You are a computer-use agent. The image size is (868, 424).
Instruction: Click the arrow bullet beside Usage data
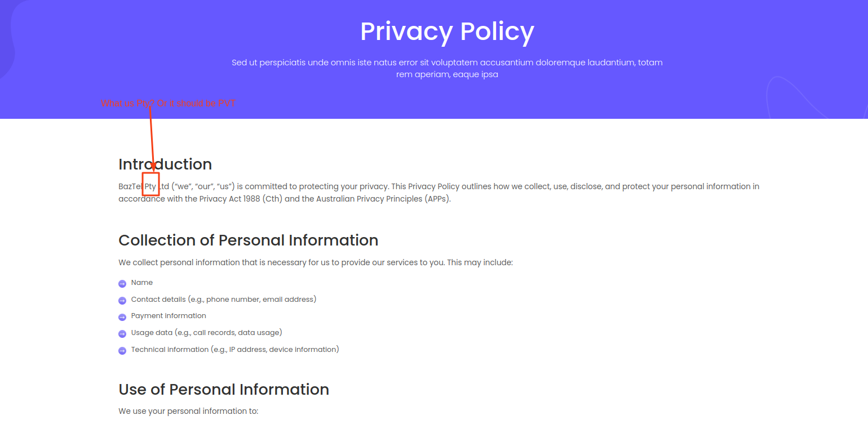click(122, 334)
